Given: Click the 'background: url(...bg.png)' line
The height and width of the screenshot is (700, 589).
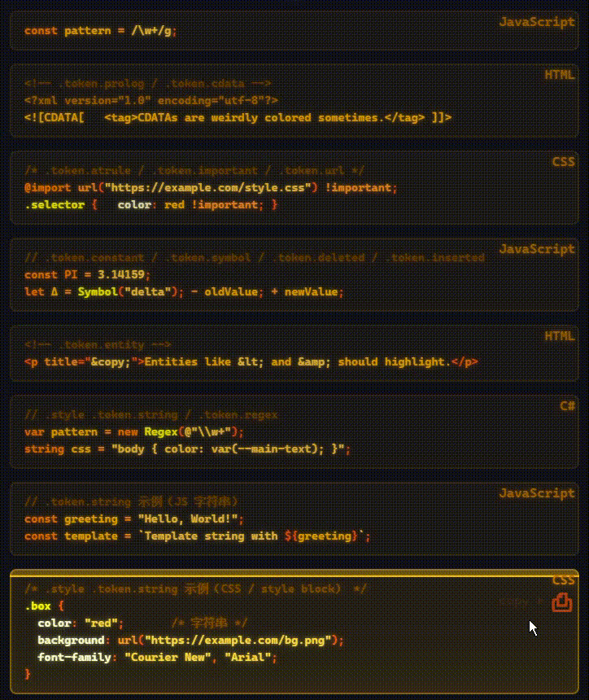Looking at the screenshot, I should pyautogui.click(x=190, y=641).
